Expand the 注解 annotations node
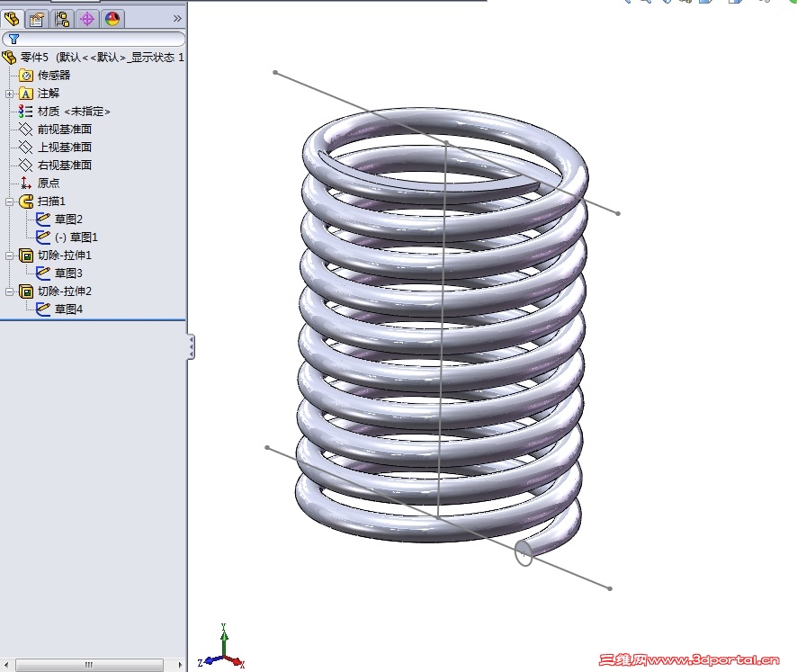This screenshot has height=672, width=797. 9,94
